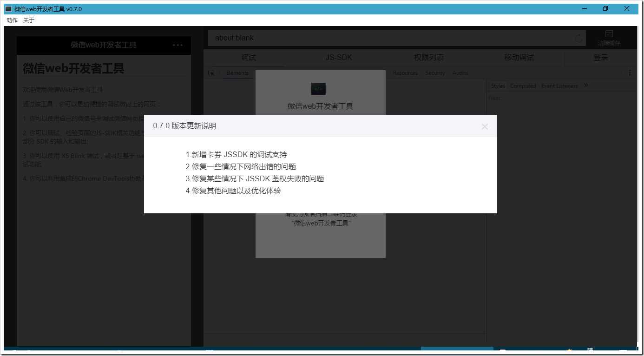Open the Elements tab in DevTools
644x356 pixels.
(237, 73)
